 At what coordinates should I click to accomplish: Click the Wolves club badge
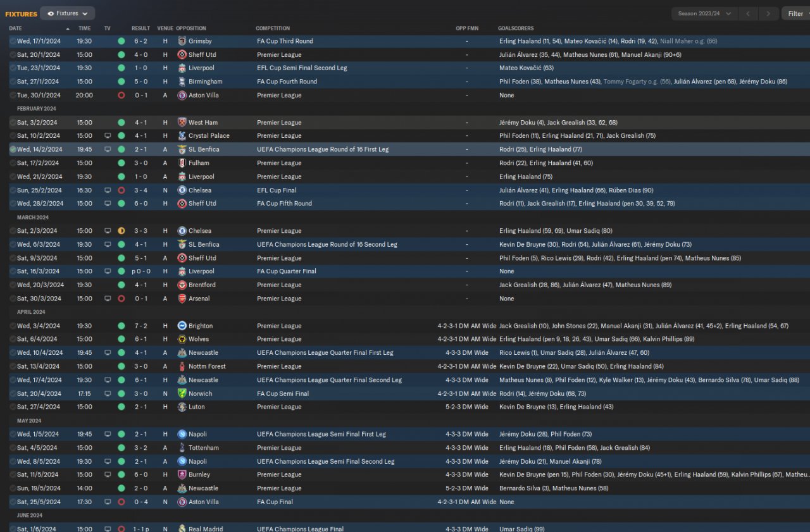click(182, 339)
